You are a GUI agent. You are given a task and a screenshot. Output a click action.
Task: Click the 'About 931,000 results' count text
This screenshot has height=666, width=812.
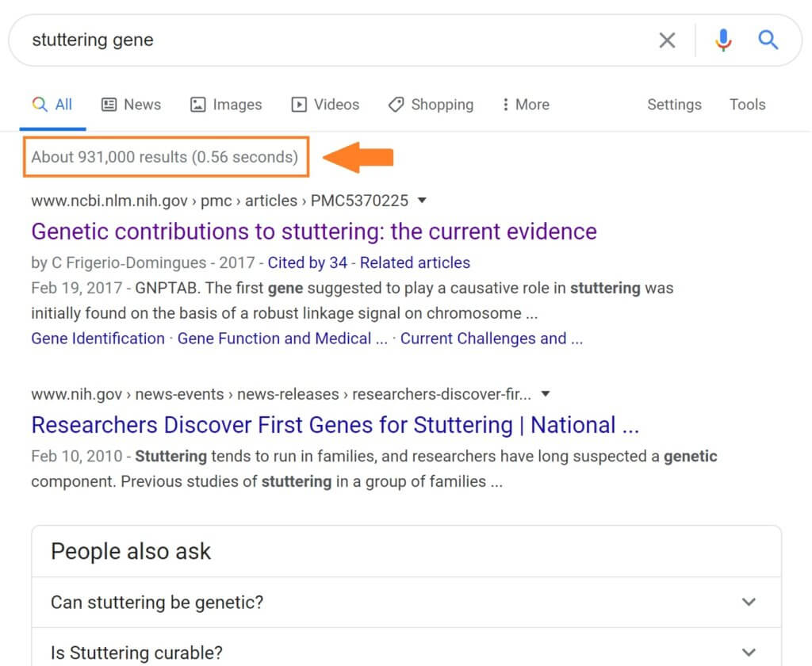pos(165,157)
